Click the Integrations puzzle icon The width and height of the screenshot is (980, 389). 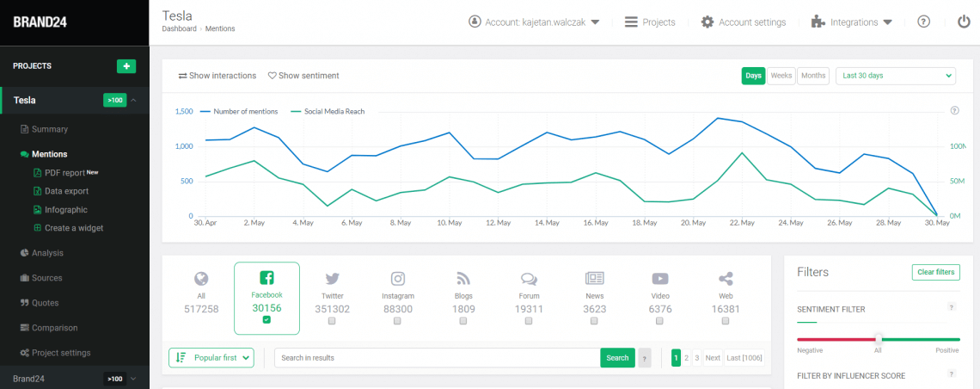click(818, 22)
